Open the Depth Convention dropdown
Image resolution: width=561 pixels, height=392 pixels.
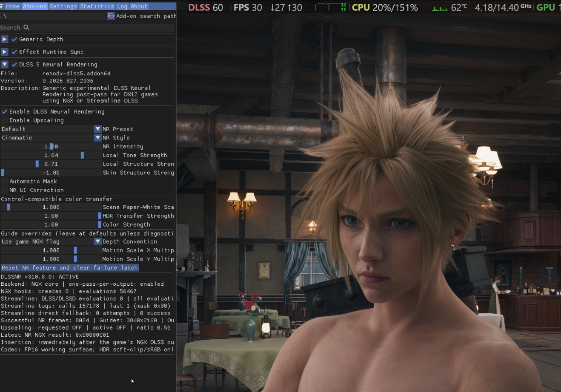[51, 241]
